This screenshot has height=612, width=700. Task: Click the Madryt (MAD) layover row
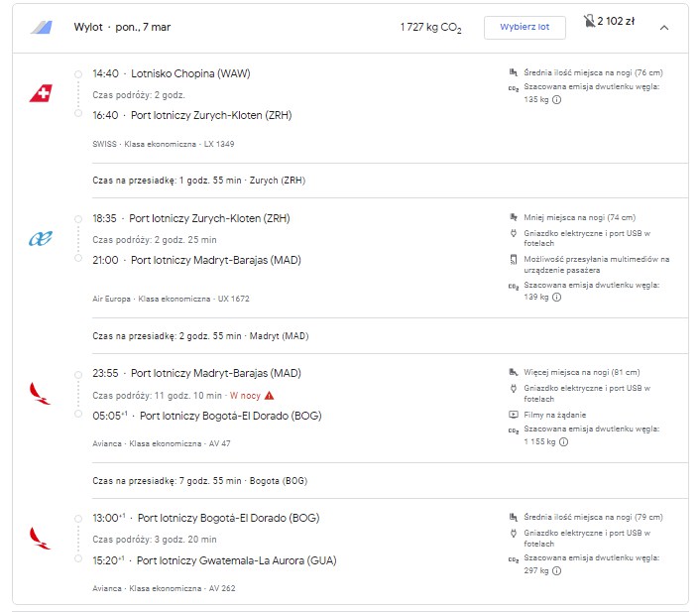390,336
